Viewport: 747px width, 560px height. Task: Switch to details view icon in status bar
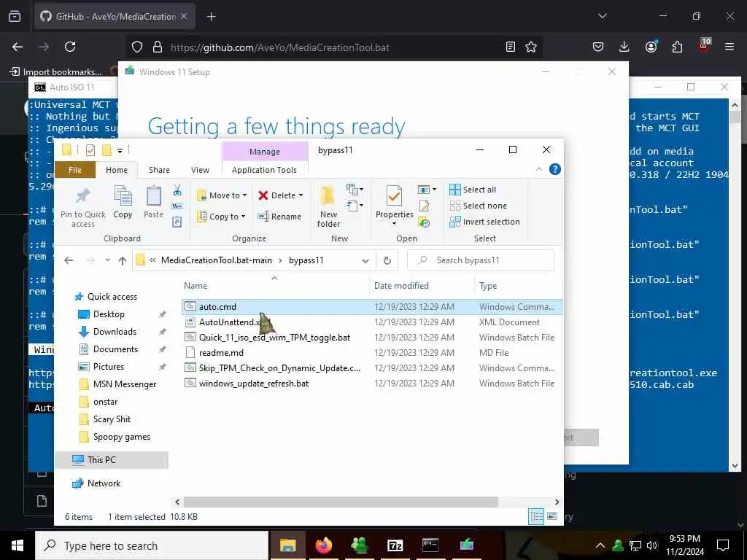[x=536, y=516]
